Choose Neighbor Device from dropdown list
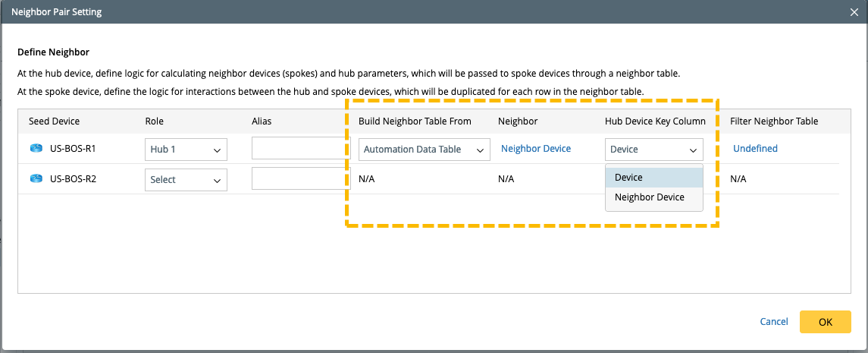Image resolution: width=868 pixels, height=353 pixels. click(x=650, y=197)
